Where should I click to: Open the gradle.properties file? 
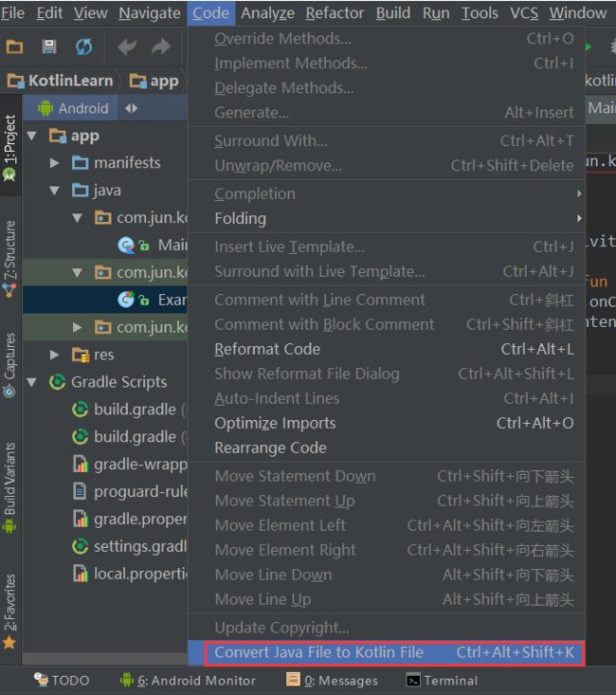(x=130, y=519)
